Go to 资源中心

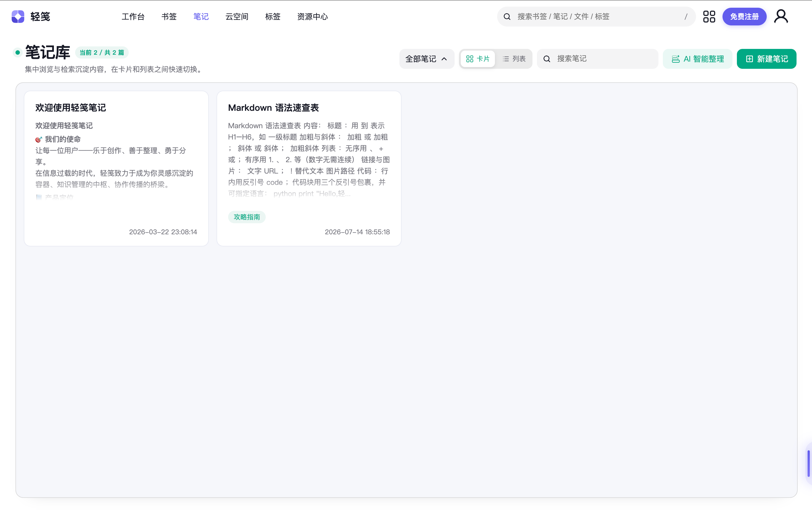tap(312, 17)
